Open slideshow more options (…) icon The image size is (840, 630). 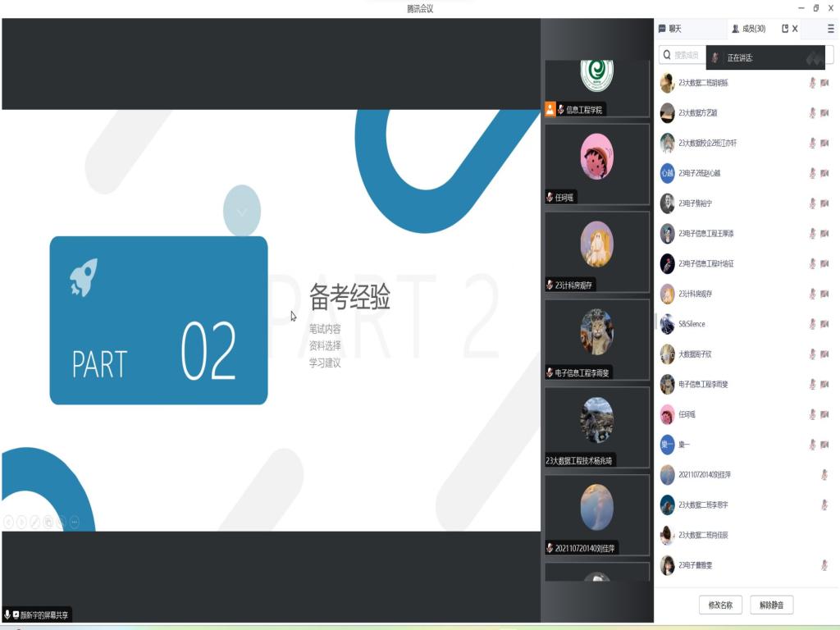[x=75, y=522]
